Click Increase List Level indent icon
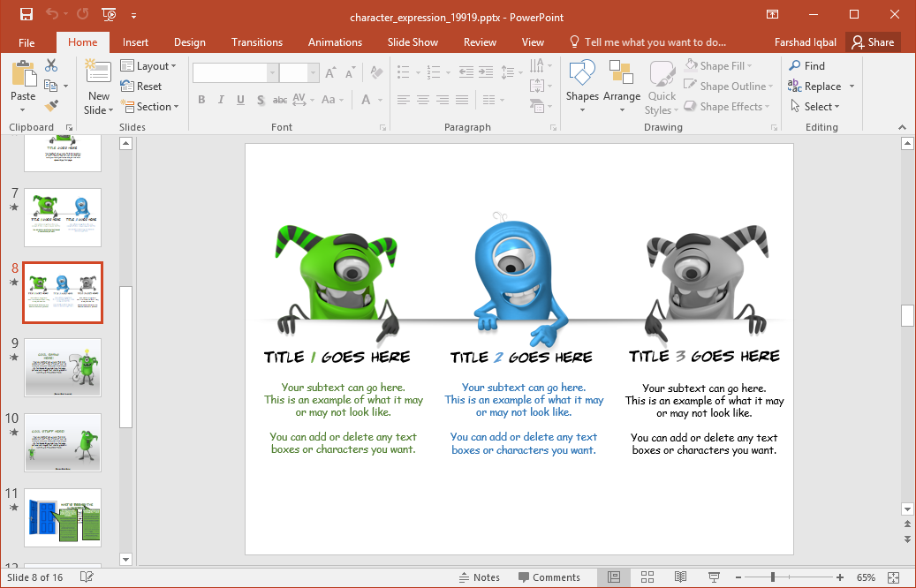 (x=486, y=72)
